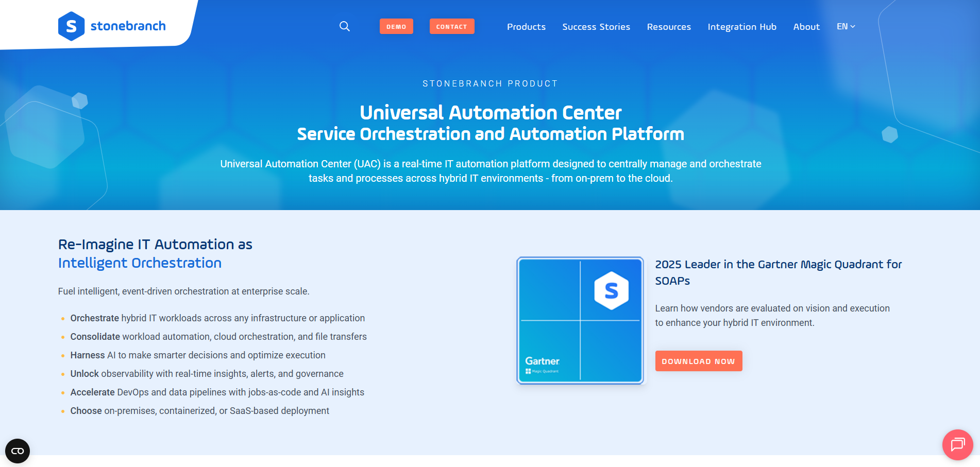Click the UAC hero description paragraph
This screenshot has width=980, height=467.
click(x=491, y=171)
